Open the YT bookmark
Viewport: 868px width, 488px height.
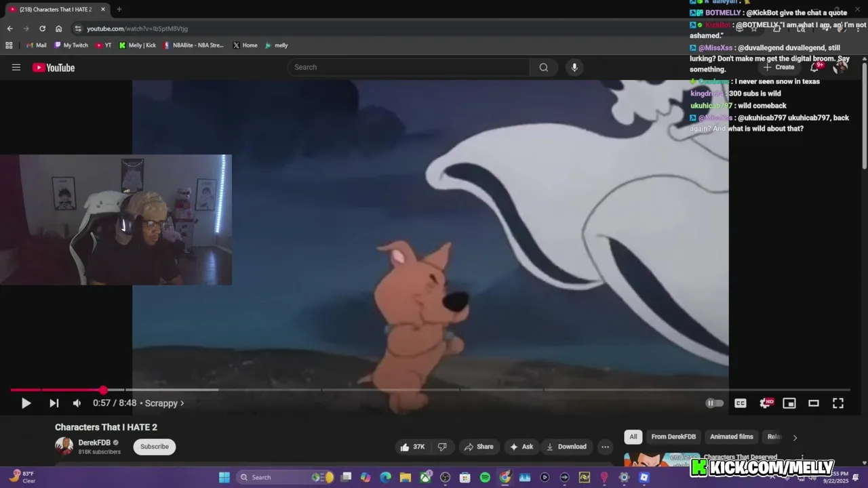(x=104, y=45)
